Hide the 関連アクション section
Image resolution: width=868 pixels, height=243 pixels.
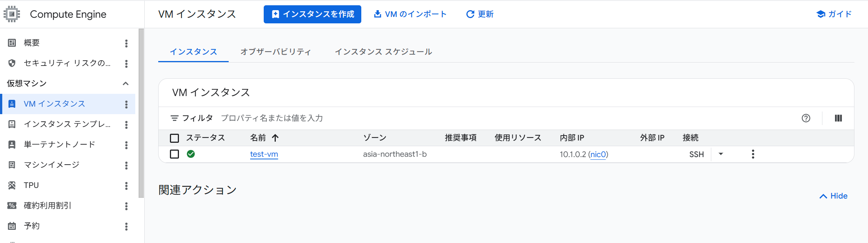[833, 196]
